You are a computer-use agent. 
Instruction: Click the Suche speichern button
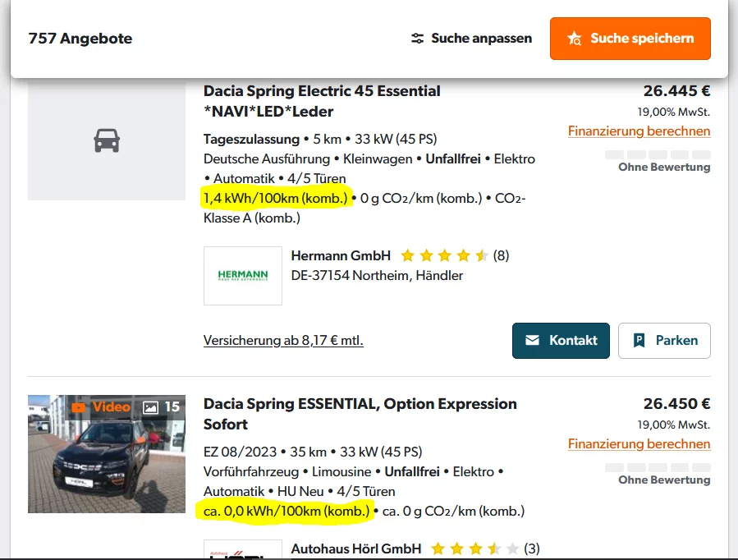pos(630,39)
